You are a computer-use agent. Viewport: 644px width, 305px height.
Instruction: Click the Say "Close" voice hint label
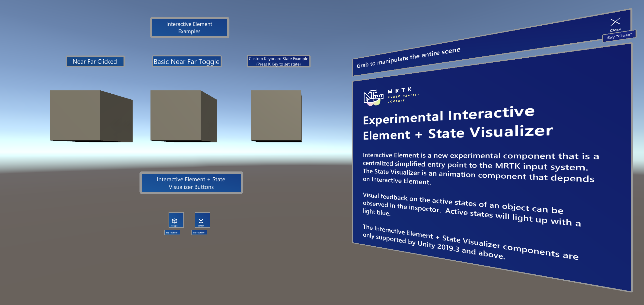[619, 36]
